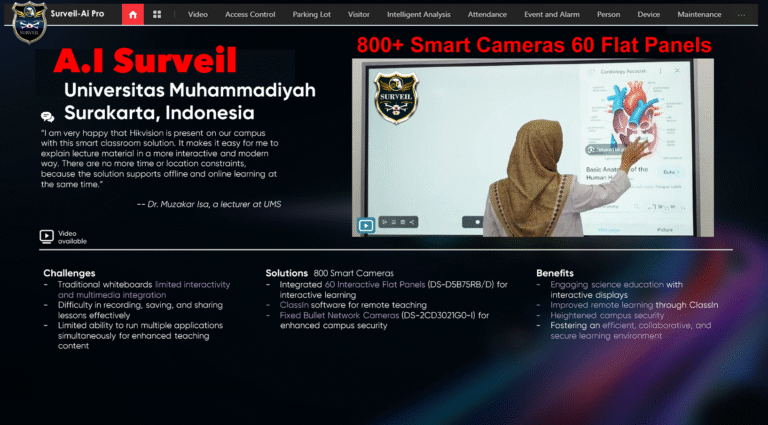Click the Universitas Muhammadiyah heading

190,90
